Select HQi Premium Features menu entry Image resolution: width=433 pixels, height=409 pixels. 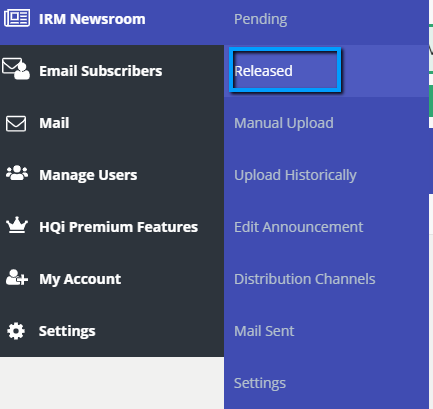click(x=118, y=227)
